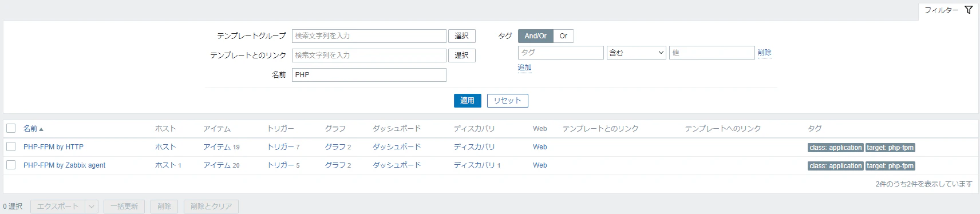Image resolution: width=980 pixels, height=214 pixels.
Task: Click the 2件のうち2件を表示しています text
Action: coord(923,184)
